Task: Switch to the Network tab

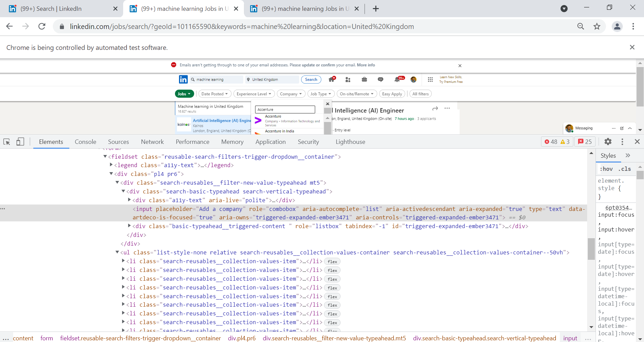Action: coord(152,142)
